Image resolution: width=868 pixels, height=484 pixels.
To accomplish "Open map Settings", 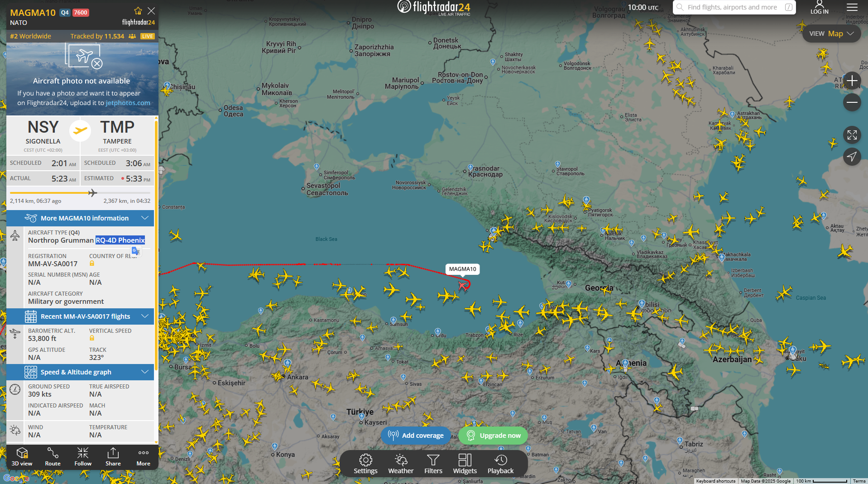I will [365, 464].
